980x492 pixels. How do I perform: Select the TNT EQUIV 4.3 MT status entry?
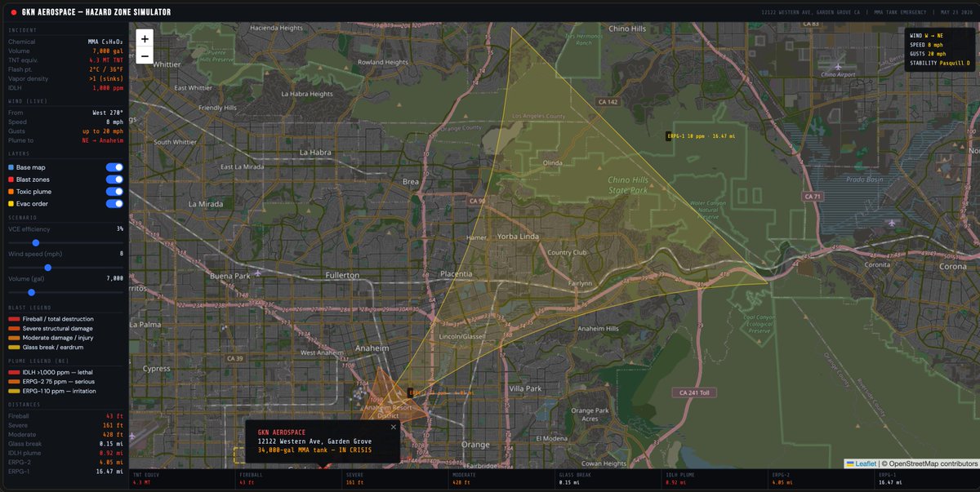pyautogui.click(x=181, y=479)
